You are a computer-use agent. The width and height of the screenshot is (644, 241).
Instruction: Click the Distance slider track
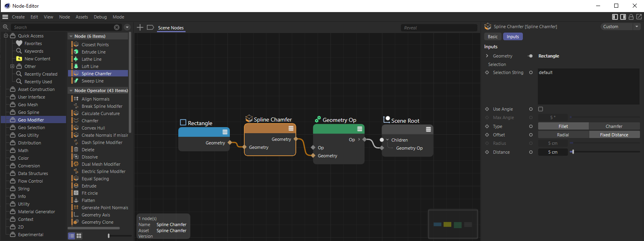point(604,152)
